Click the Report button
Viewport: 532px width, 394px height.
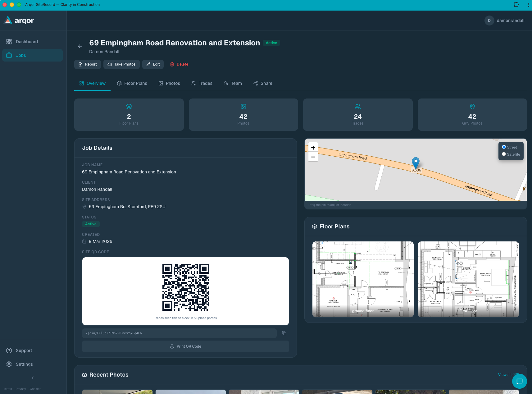click(88, 64)
